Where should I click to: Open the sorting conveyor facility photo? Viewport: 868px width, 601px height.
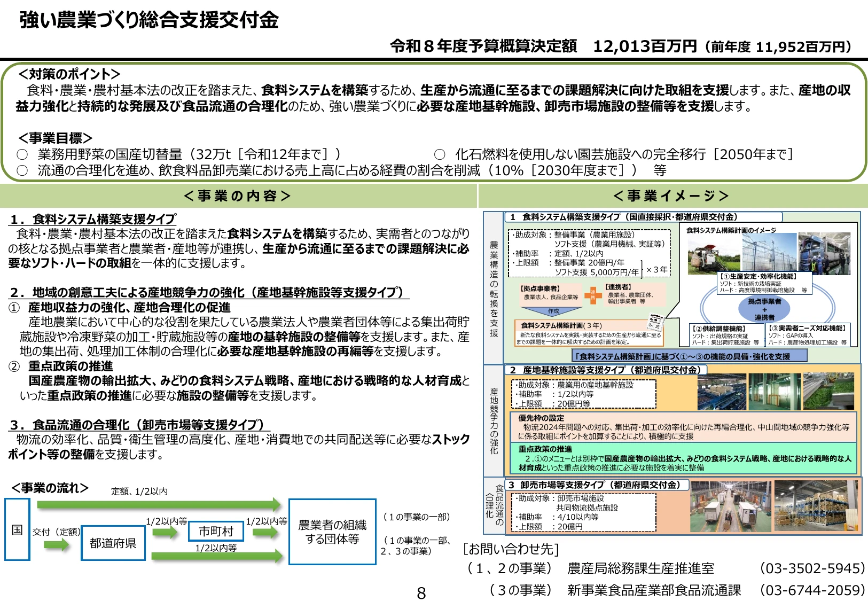tap(721, 392)
